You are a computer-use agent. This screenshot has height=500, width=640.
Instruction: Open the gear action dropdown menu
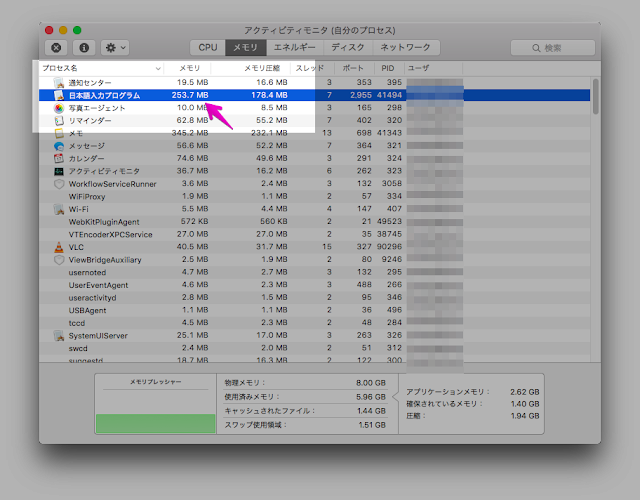pyautogui.click(x=115, y=47)
